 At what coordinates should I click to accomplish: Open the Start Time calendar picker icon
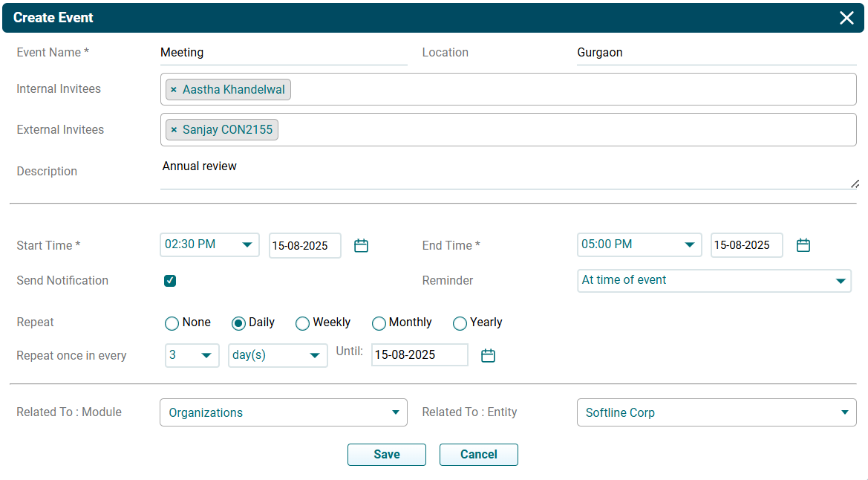click(x=361, y=246)
